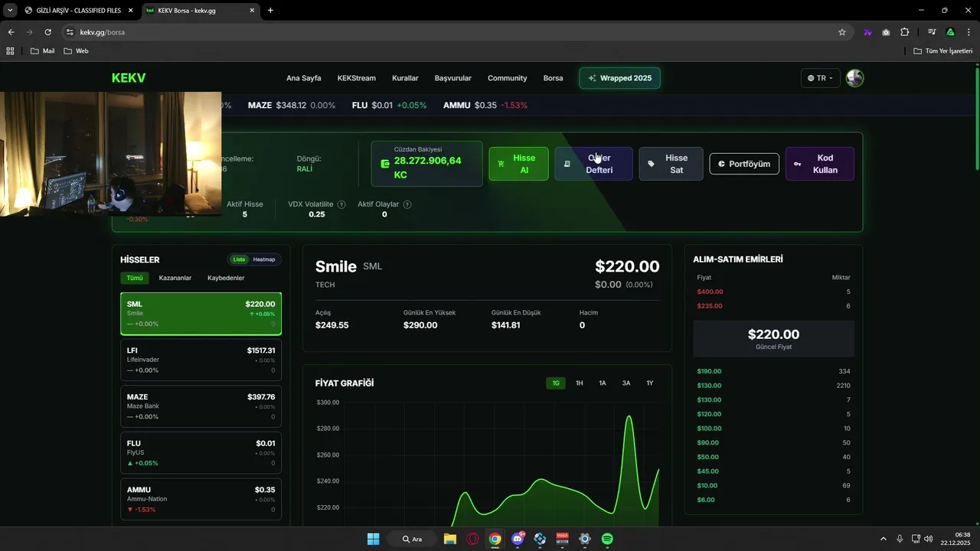
Task: Open the KEKStream page
Action: 357,78
